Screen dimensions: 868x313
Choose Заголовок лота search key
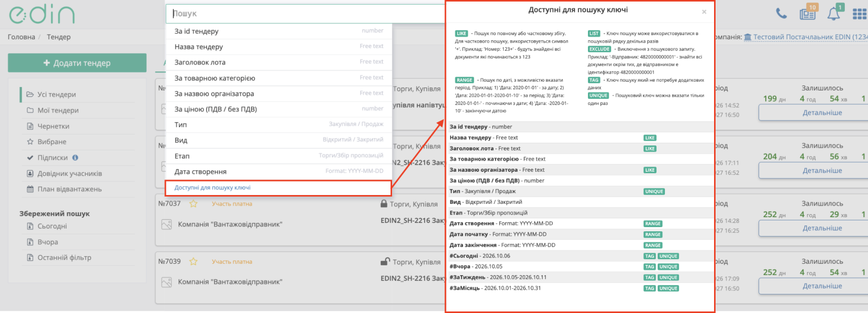tap(279, 62)
